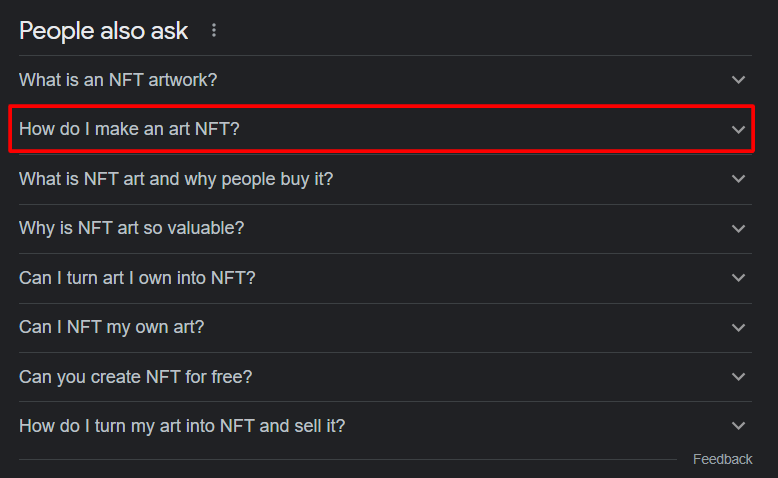Expand chevron for 'How do I make an art NFT?'
The height and width of the screenshot is (478, 778).
(738, 130)
